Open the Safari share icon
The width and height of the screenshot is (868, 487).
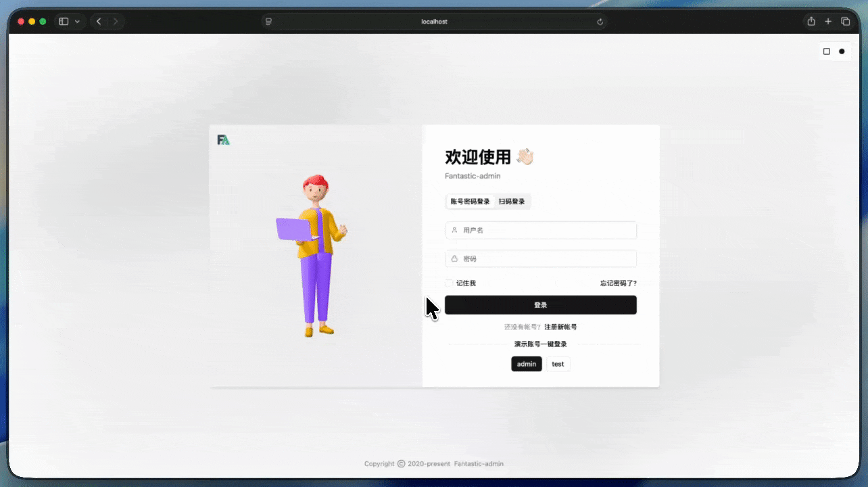[811, 22]
